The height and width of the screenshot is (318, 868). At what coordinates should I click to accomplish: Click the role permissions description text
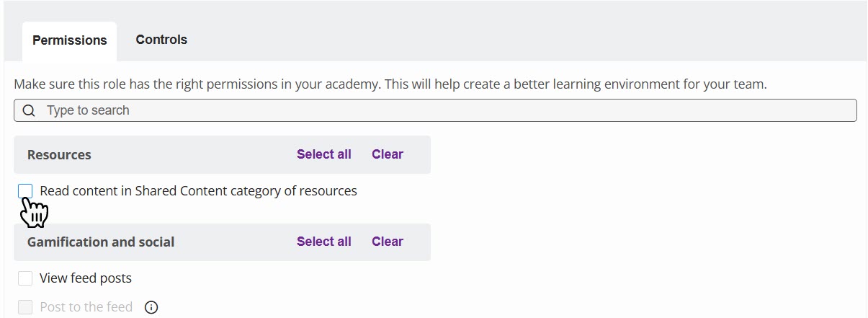tap(389, 84)
